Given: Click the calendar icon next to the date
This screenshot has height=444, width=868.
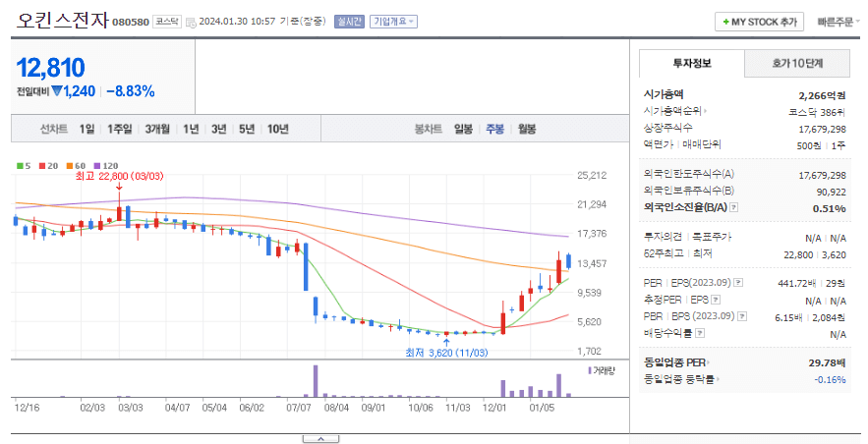Looking at the screenshot, I should click(191, 23).
